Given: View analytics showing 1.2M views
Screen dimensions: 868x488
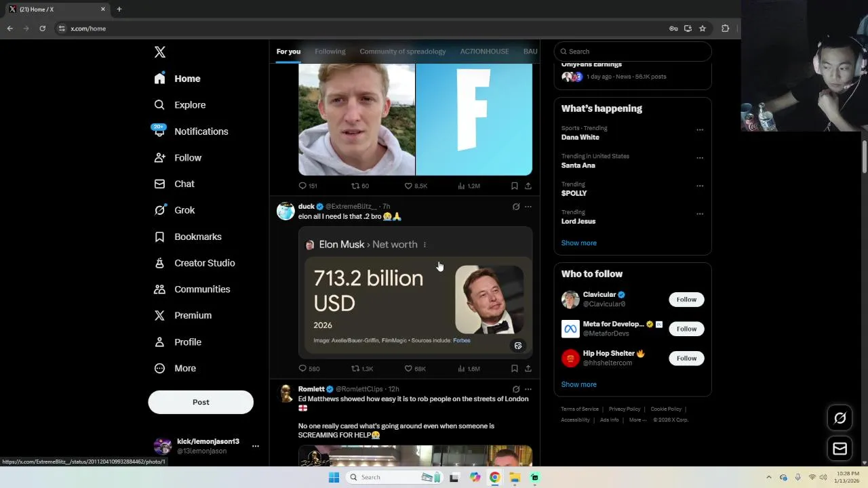Looking at the screenshot, I should pyautogui.click(x=469, y=186).
